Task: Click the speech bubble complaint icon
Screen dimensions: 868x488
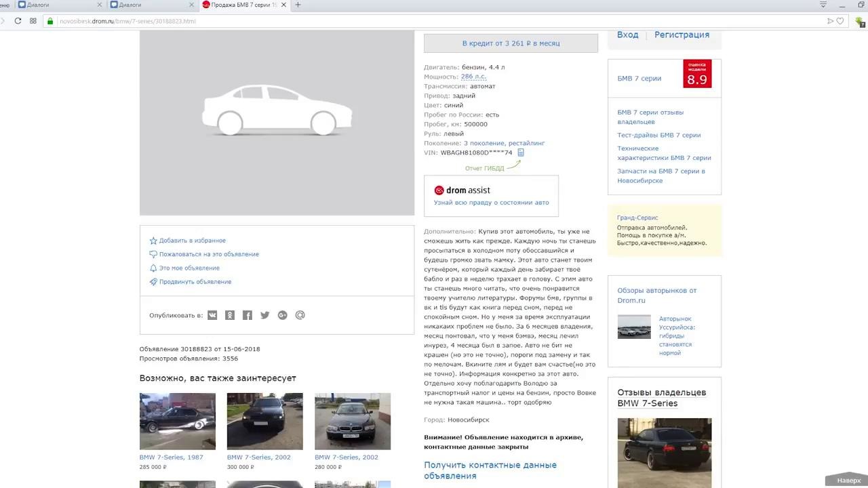Action: (x=153, y=254)
